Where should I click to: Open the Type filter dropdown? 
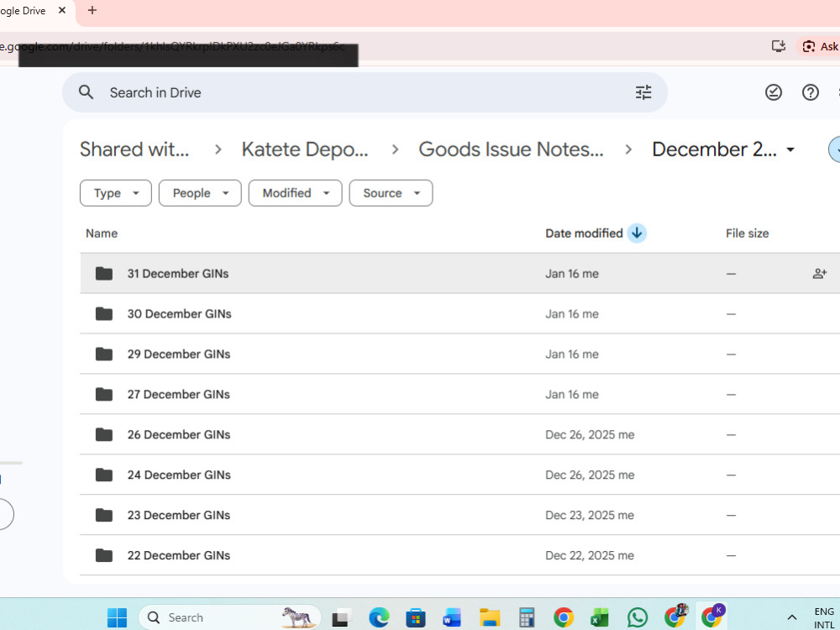tap(116, 193)
